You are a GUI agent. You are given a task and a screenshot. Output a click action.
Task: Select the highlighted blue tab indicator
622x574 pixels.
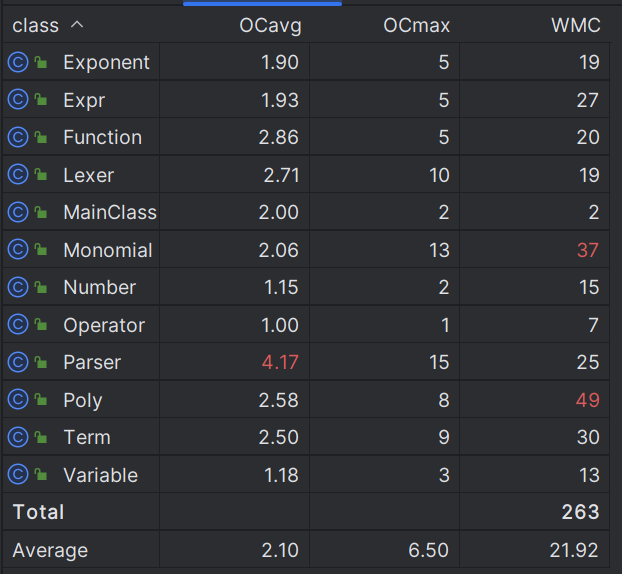tap(262, 4)
